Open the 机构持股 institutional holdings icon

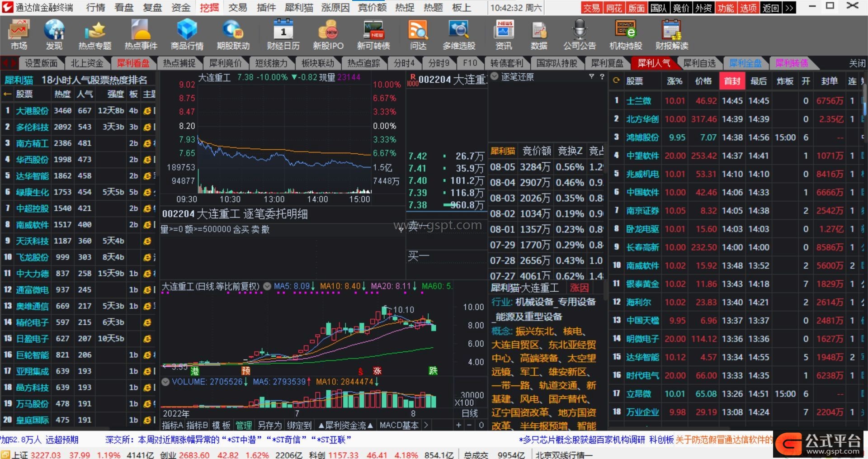(626, 34)
